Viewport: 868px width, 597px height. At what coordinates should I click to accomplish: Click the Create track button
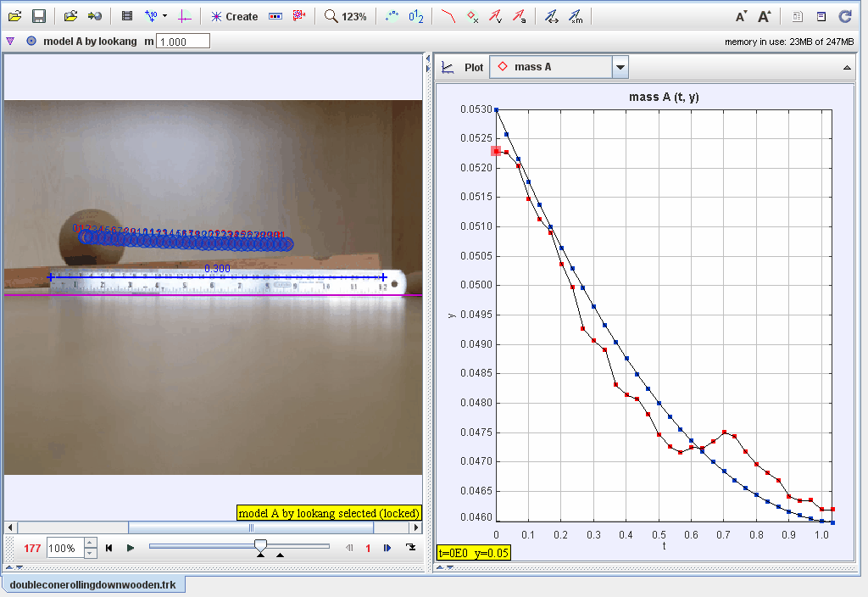click(234, 17)
